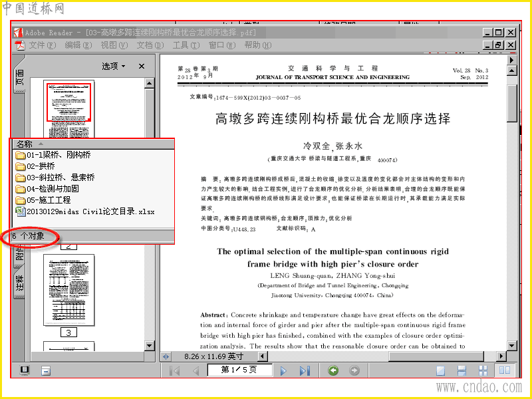Click the page number field 第1/5页
This screenshot has height=399, width=532.
(x=240, y=370)
